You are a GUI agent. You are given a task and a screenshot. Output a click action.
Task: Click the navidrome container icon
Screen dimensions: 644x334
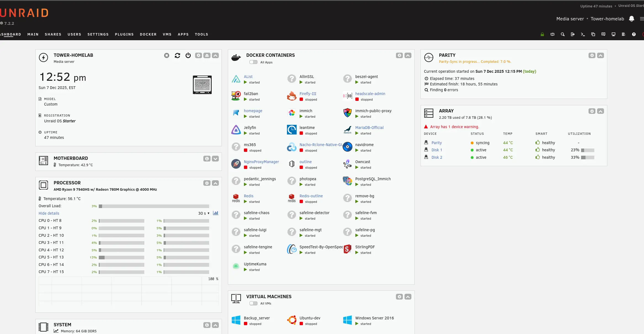[347, 147]
